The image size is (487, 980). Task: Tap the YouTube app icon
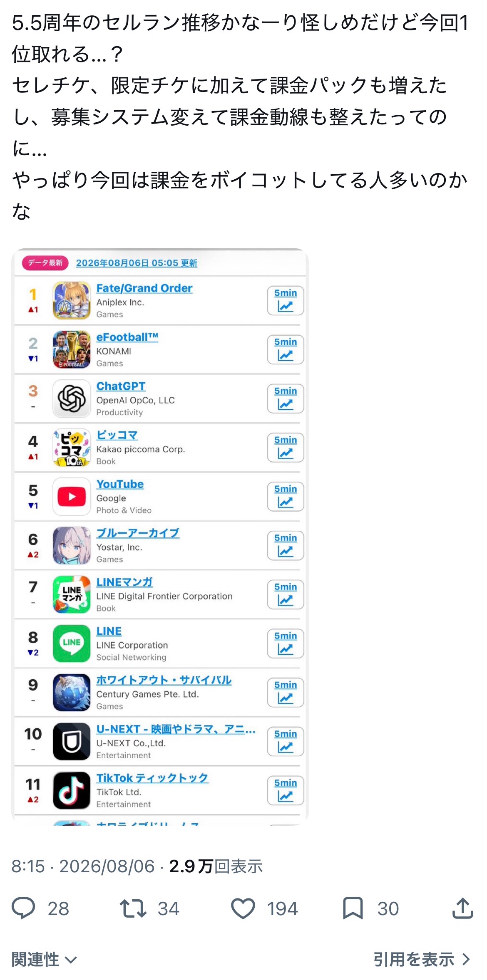[72, 497]
